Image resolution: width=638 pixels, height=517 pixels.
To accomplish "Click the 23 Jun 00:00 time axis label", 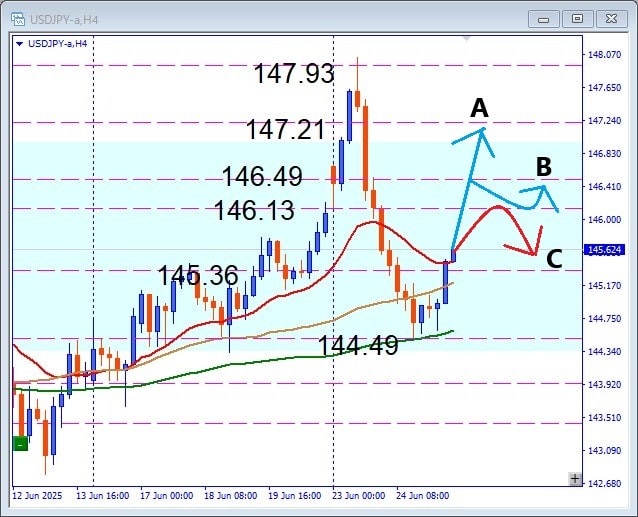I will pyautogui.click(x=358, y=496).
